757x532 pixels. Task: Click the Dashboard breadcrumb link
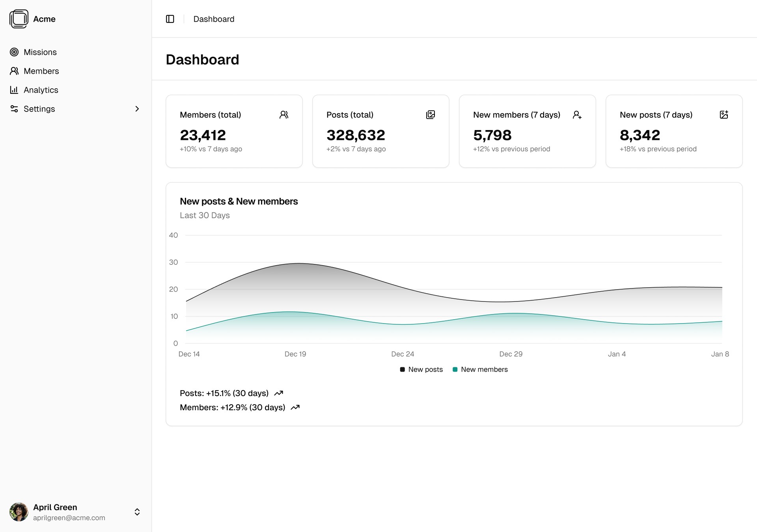[214, 19]
